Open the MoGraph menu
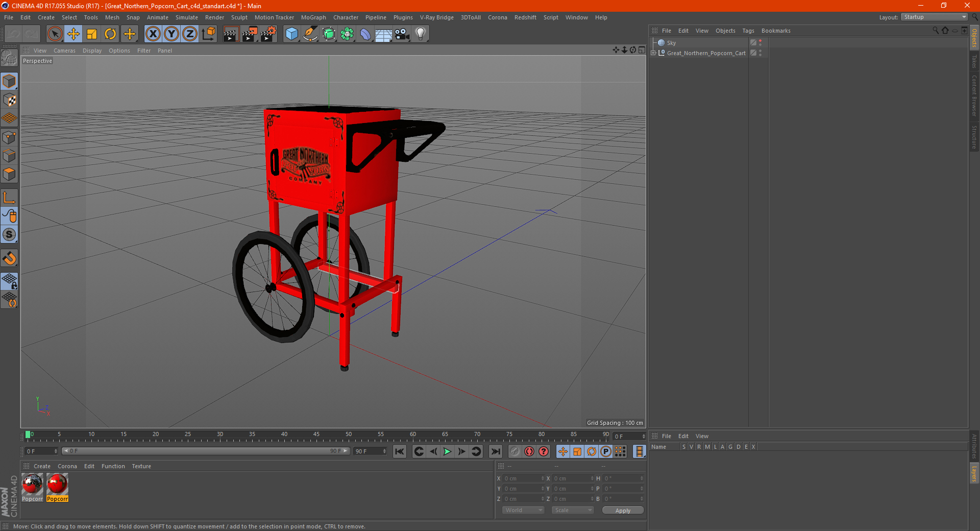 313,17
